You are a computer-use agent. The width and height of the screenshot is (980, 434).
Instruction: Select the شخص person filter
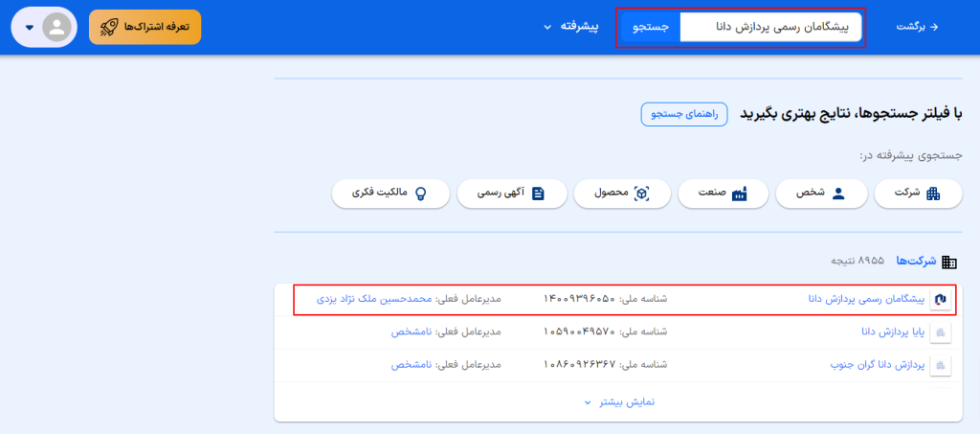(821, 194)
